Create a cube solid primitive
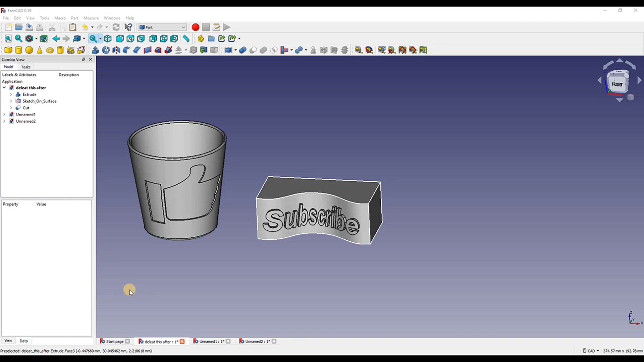The width and height of the screenshot is (644, 362). [8, 50]
